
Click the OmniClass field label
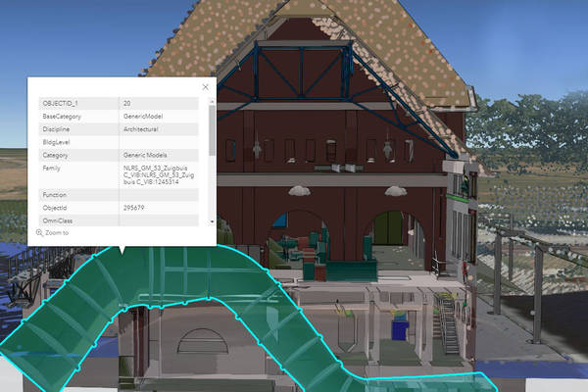click(x=58, y=220)
